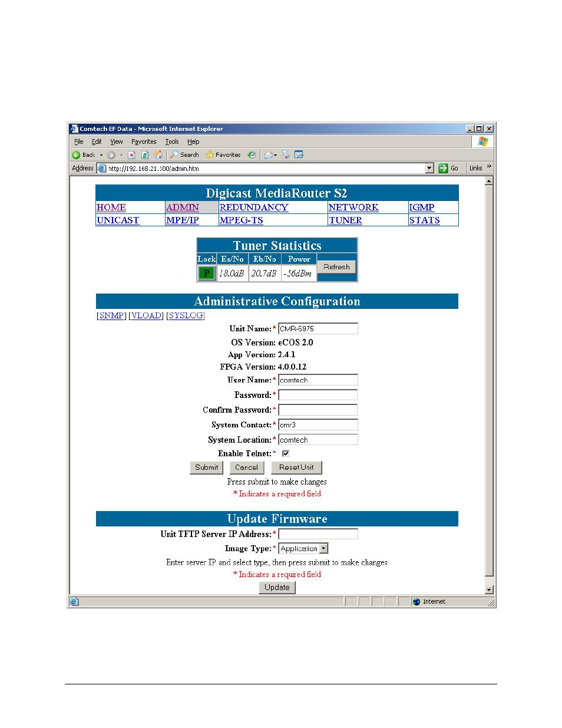Open the Mail button dropdown arrow
This screenshot has width=562, height=728.
(275, 156)
